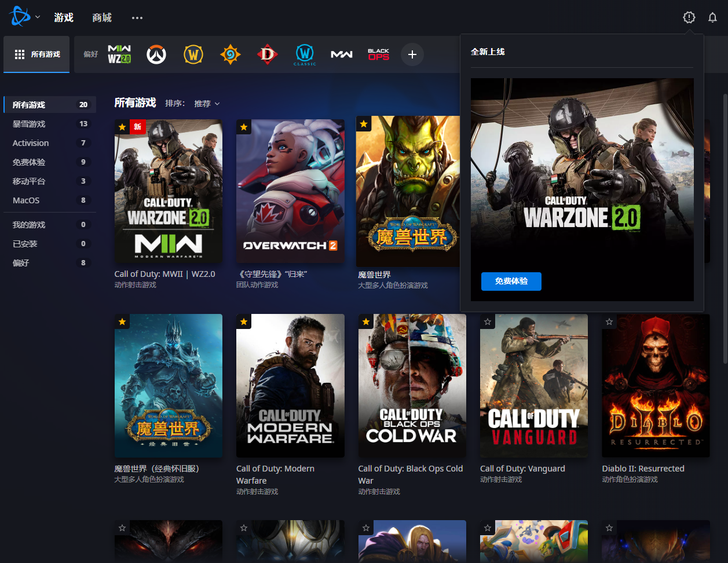Select 我的游戏 in sidebar
The height and width of the screenshot is (563, 728).
coord(50,225)
